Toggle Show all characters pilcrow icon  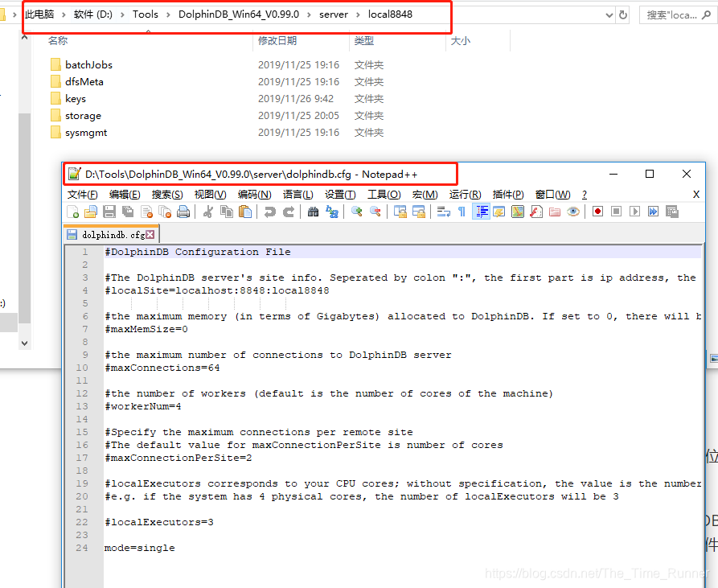(x=462, y=212)
